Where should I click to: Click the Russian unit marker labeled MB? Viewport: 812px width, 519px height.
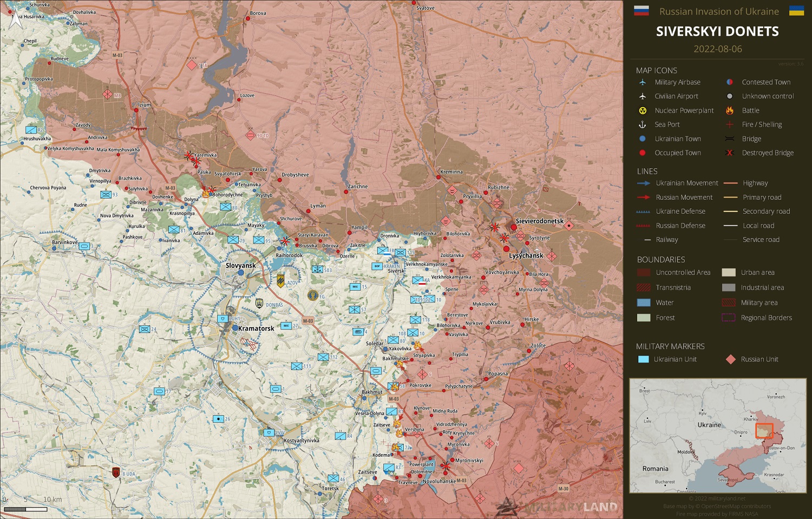(x=108, y=95)
